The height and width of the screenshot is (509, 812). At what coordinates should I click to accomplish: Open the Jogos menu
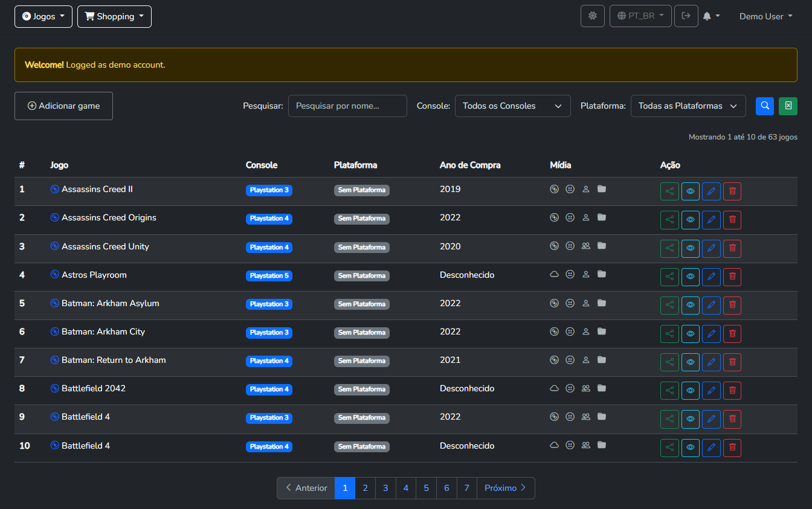click(x=43, y=16)
